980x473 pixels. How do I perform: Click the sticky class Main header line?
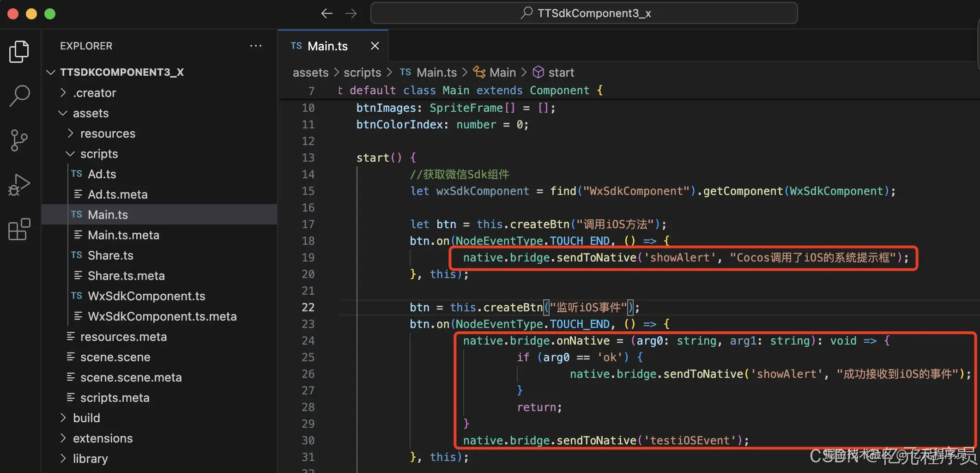(470, 90)
